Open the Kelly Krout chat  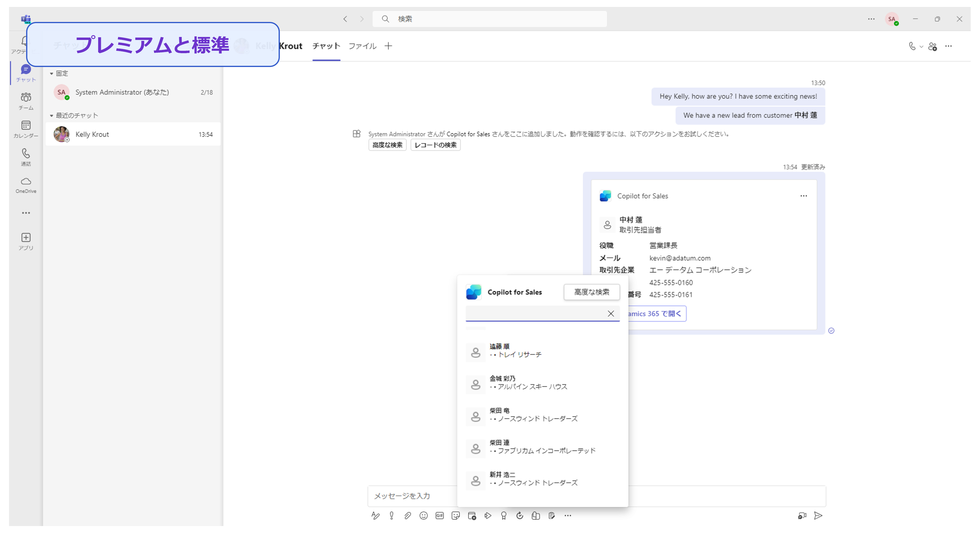[x=133, y=134]
